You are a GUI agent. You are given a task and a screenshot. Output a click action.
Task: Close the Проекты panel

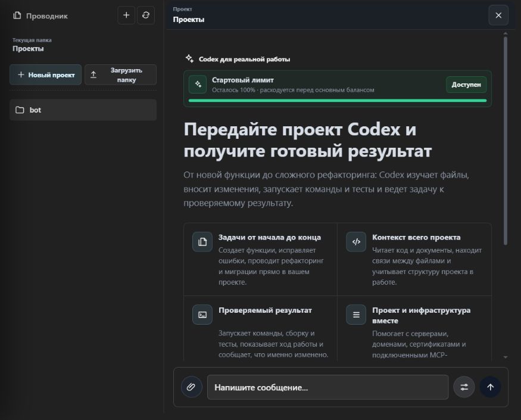(x=498, y=15)
